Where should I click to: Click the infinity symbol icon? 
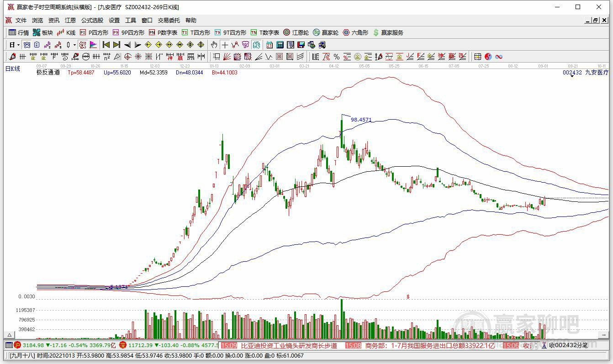click(x=499, y=57)
